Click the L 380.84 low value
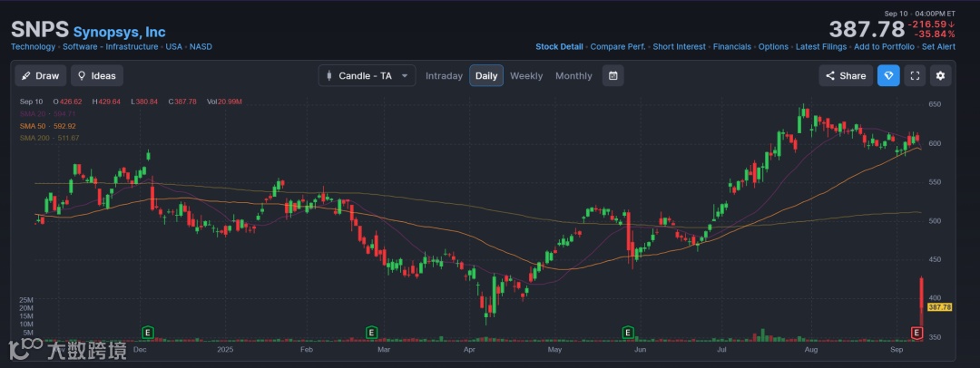 point(144,102)
